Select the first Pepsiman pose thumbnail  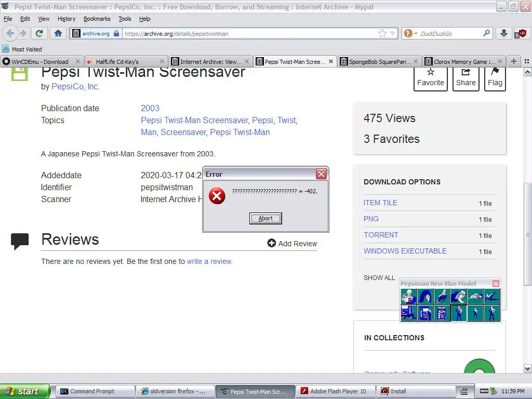click(408, 296)
